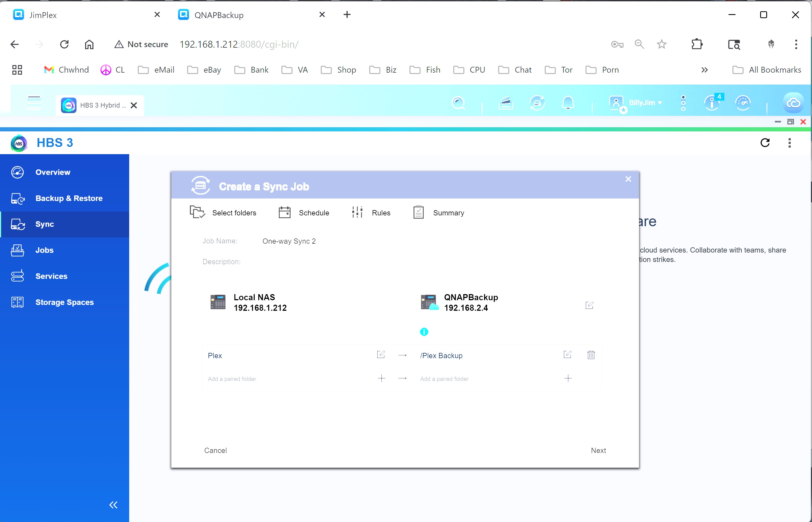Open a new browser tab
This screenshot has width=812, height=522.
point(347,15)
